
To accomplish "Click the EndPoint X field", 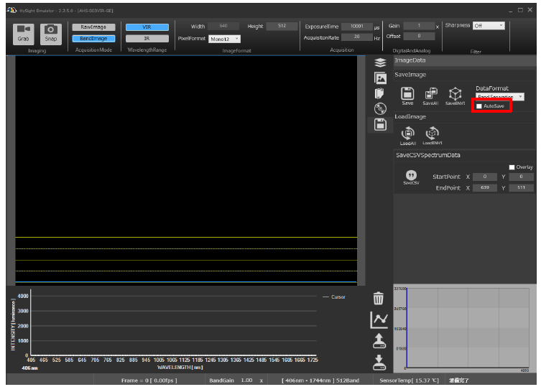I will (485, 187).
